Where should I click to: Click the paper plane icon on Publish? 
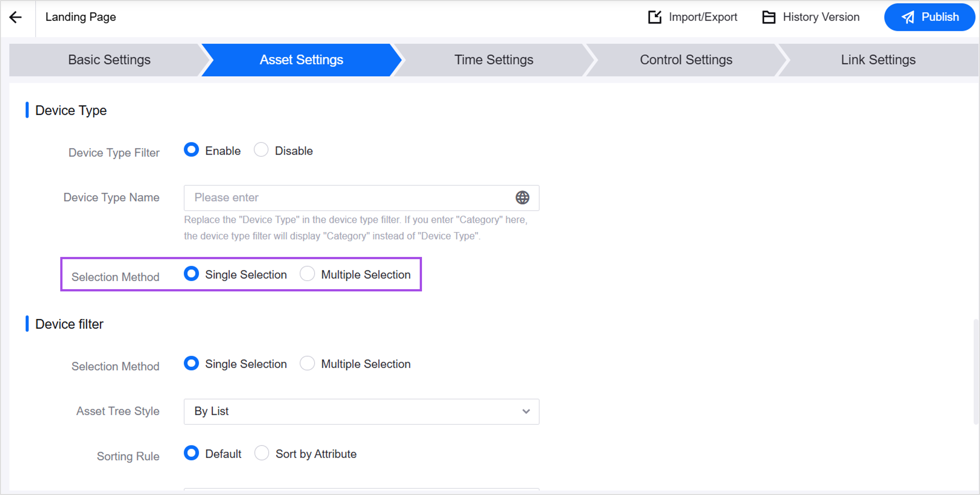[908, 17]
